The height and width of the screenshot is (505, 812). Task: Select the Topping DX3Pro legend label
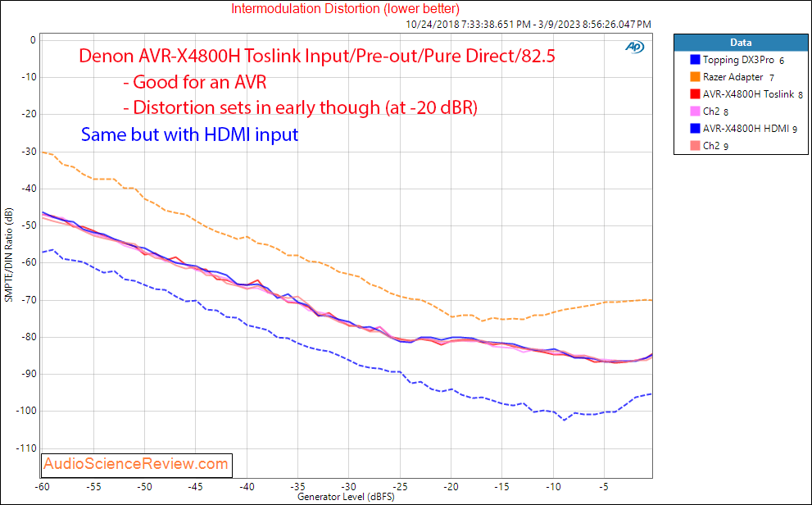743,60
